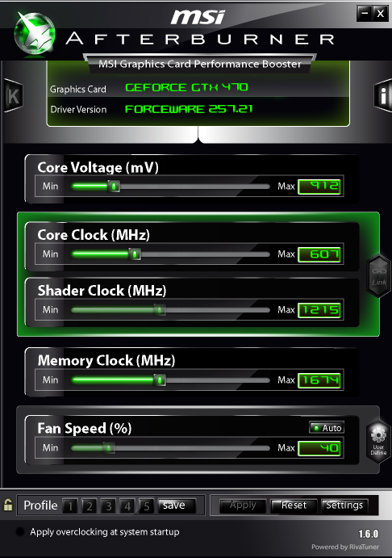Open the information "i" button on the right edge
Image resolution: width=392 pixels, height=558 pixels.
(x=383, y=96)
